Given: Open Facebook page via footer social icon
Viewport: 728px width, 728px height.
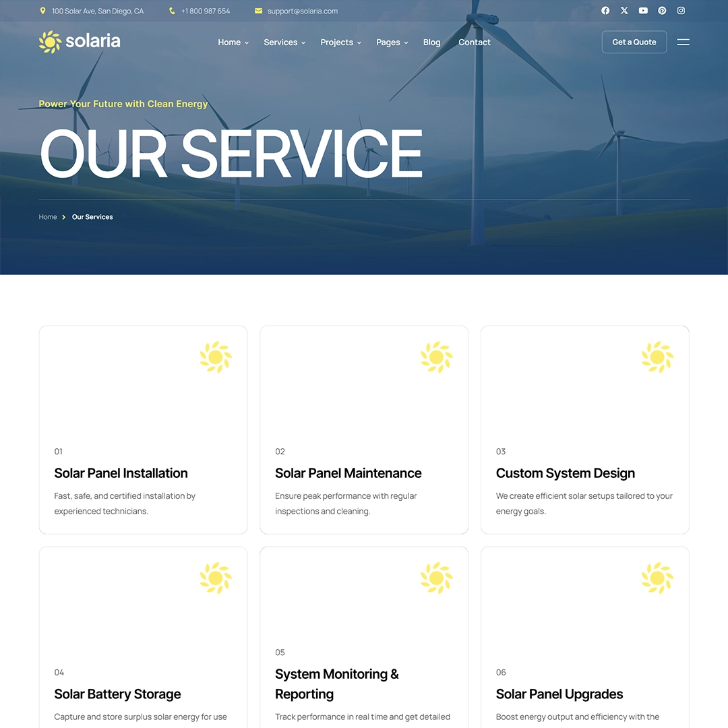Looking at the screenshot, I should [x=605, y=11].
